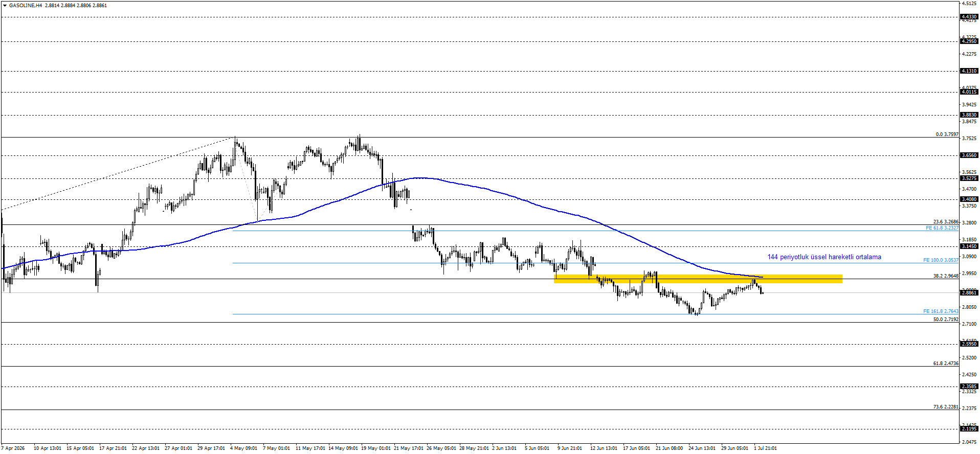Screen dimensions: 980x454
Task: Select the yellow highlighted resistance rectangle
Action: [698, 279]
